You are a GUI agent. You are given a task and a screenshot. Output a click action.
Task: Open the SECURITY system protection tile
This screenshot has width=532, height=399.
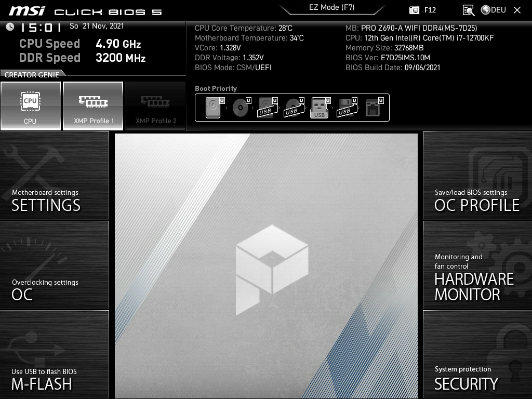tap(477, 354)
